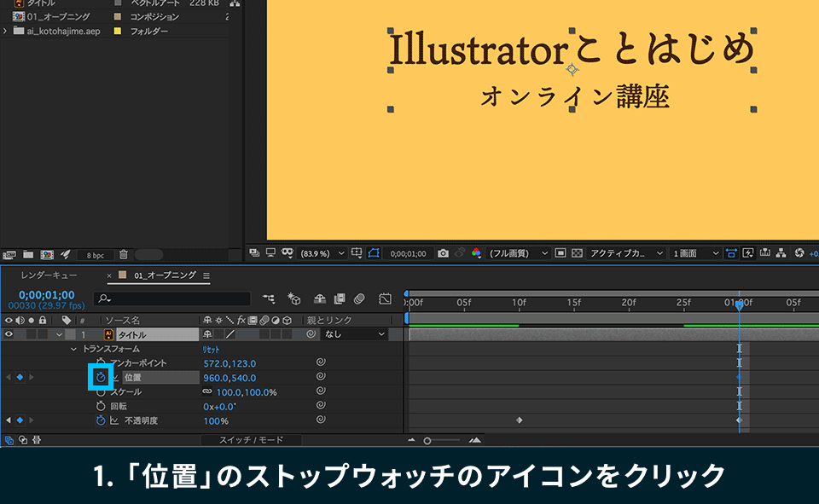Screen dimensions: 819x504
Task: Delete selected item with trash icon
Action: pos(124,254)
